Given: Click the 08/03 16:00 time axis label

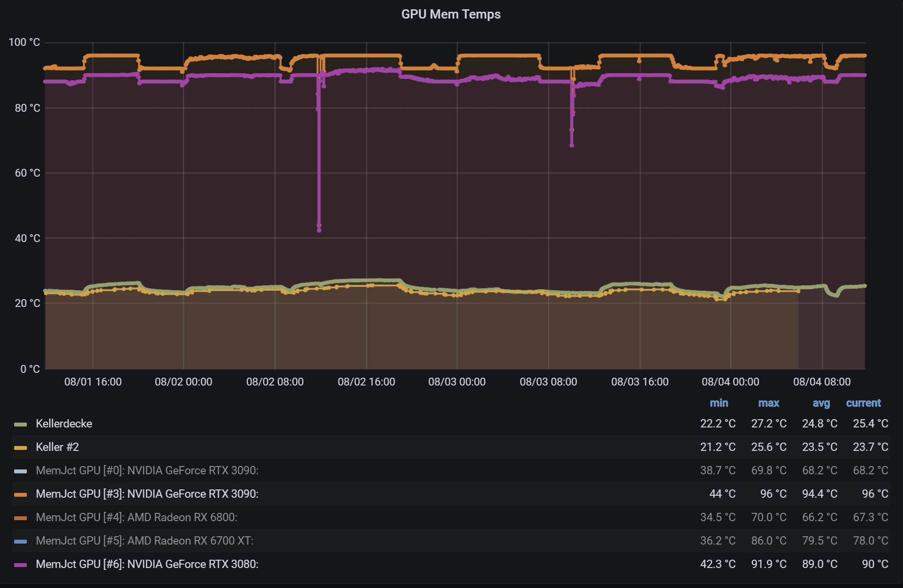Looking at the screenshot, I should pyautogui.click(x=640, y=382).
